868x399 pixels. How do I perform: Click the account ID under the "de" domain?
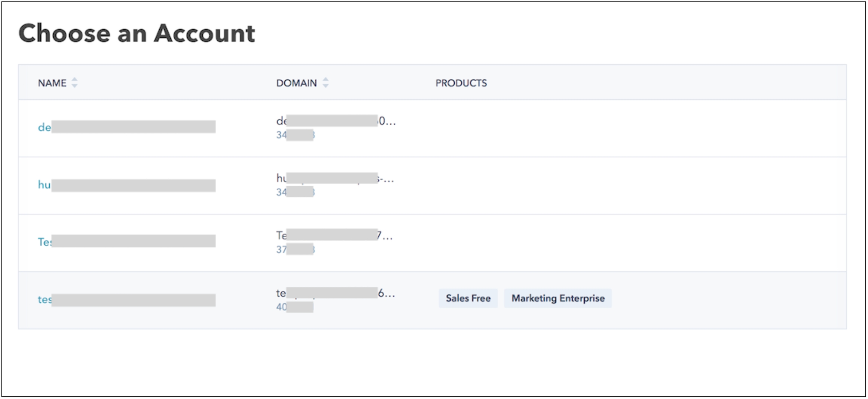click(295, 135)
